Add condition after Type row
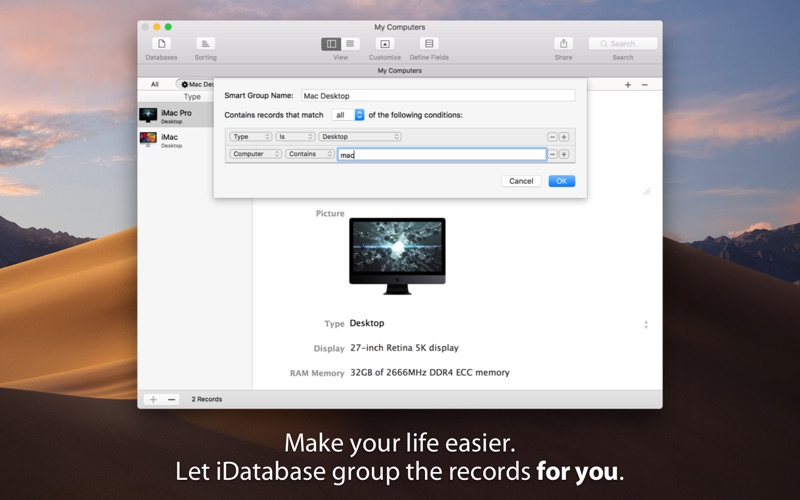Image resolution: width=800 pixels, height=500 pixels. [x=564, y=137]
